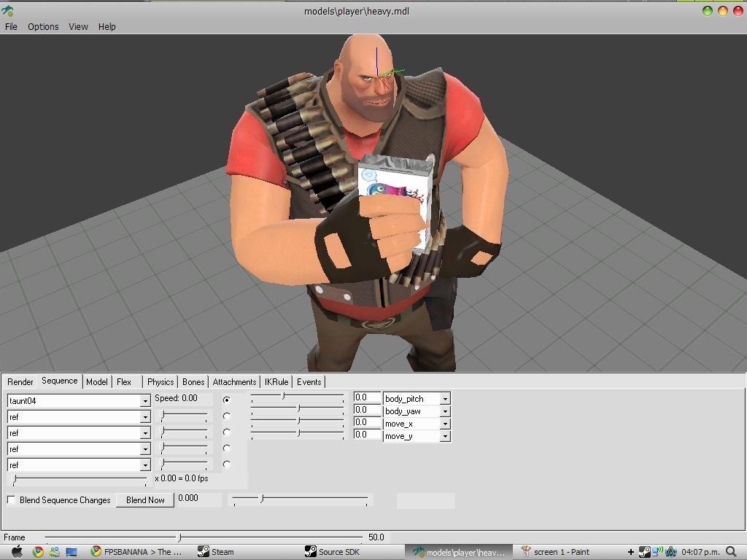Enable the Blend Sequence Changes checkbox
The width and height of the screenshot is (747, 560).
tap(12, 499)
